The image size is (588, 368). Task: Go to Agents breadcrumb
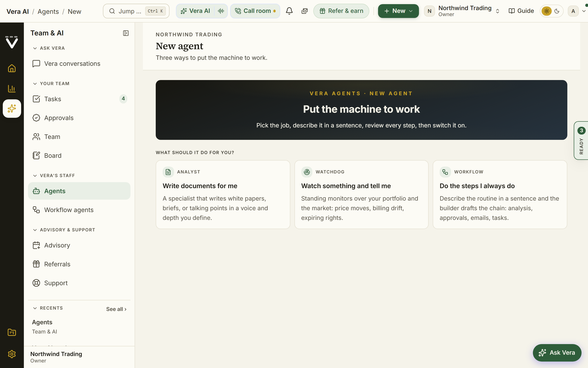point(48,11)
